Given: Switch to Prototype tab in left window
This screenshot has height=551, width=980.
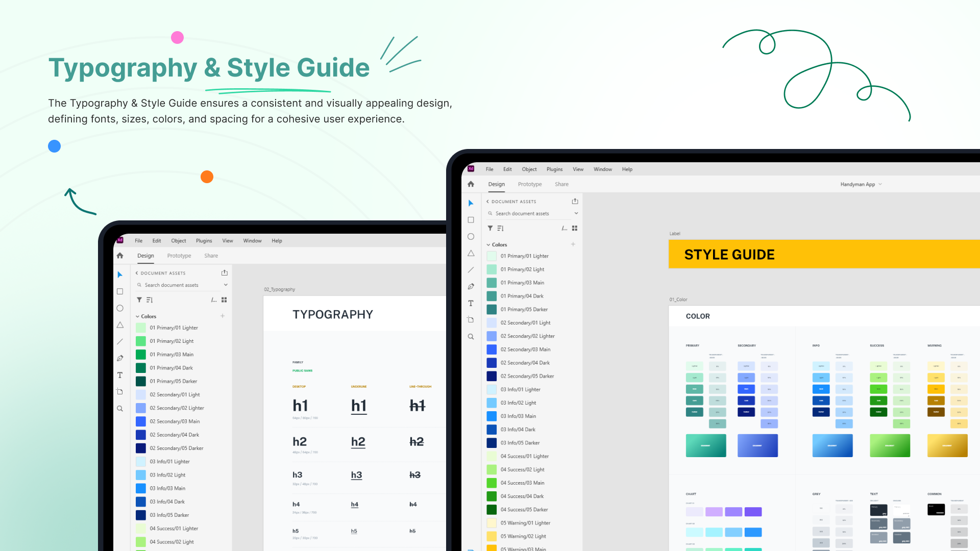Looking at the screenshot, I should click(179, 256).
